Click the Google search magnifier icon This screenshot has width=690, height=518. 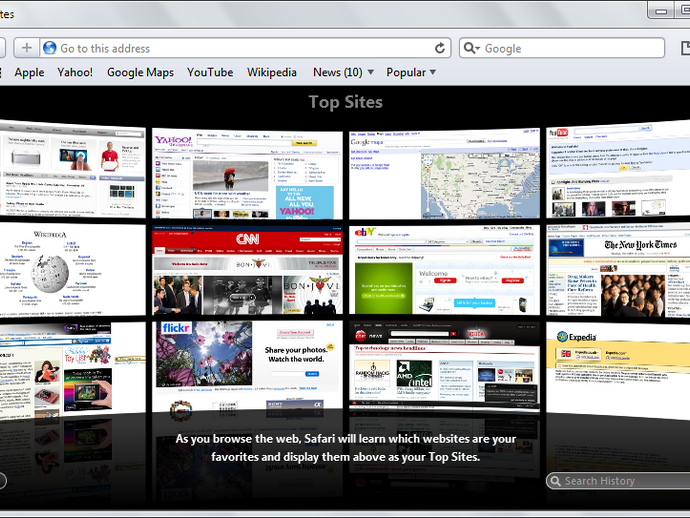coord(471,48)
